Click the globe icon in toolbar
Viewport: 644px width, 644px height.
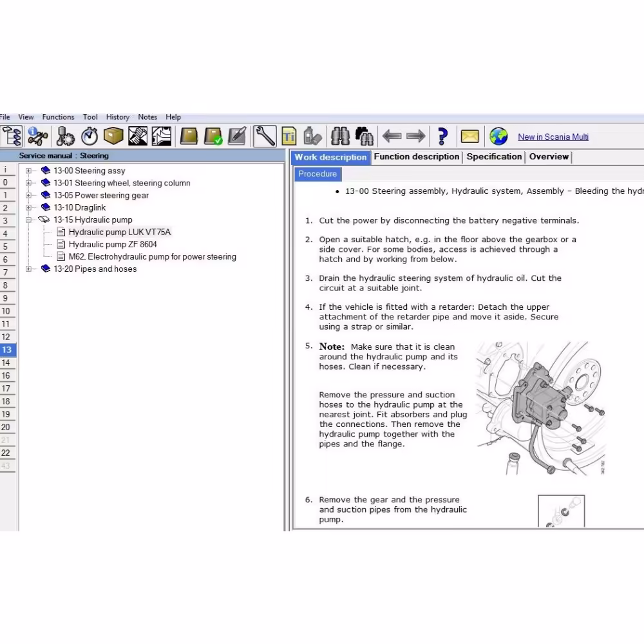[x=498, y=137]
